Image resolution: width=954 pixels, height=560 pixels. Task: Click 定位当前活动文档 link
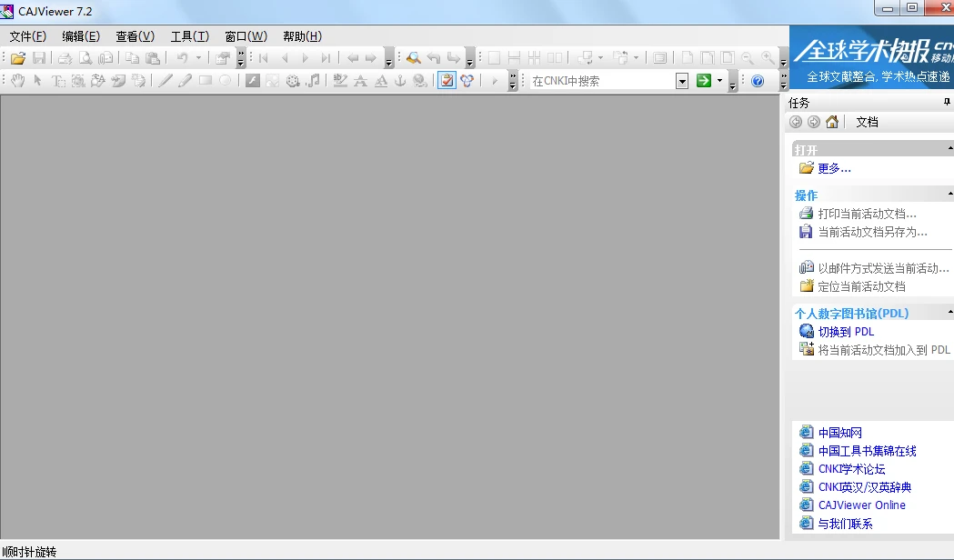click(861, 286)
